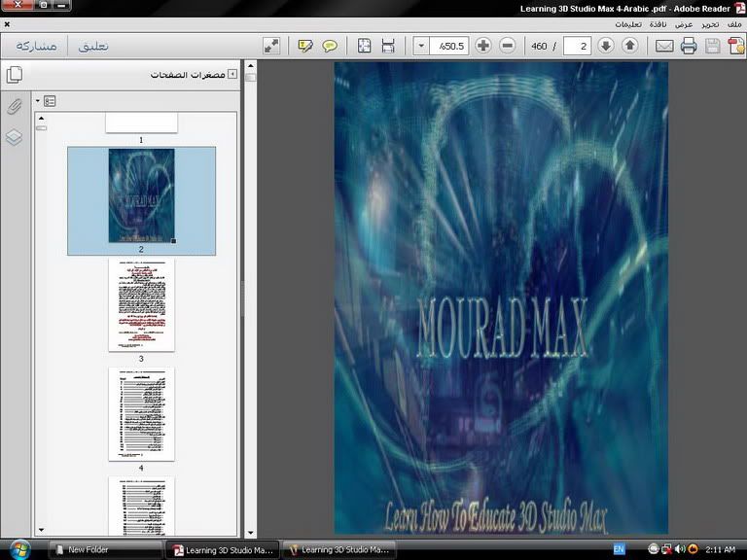This screenshot has width=747, height=560.
Task: Send file by email envelope icon
Action: (x=664, y=46)
